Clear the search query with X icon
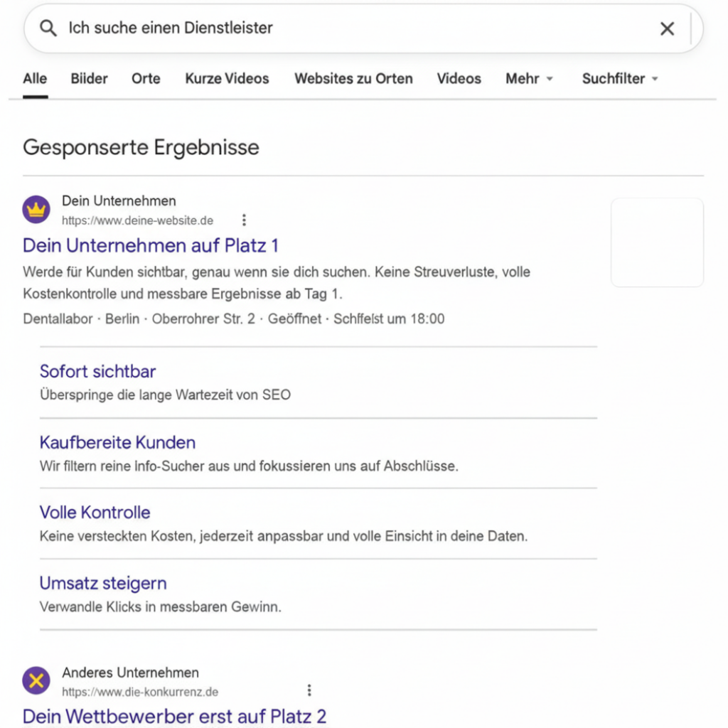 pyautogui.click(x=667, y=28)
